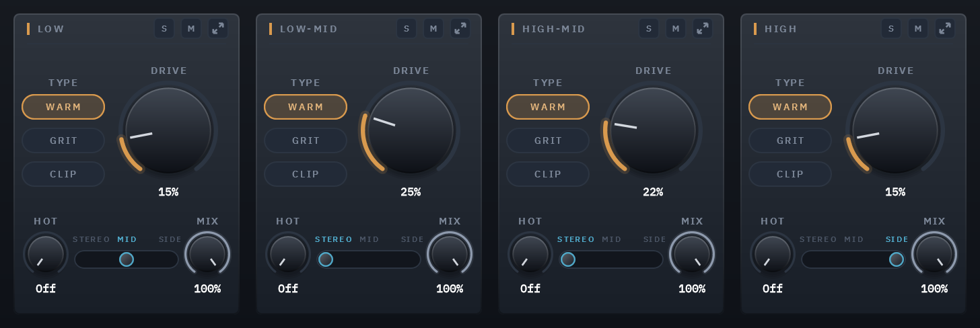
Task: Choose STEREO mode label in HIGH band
Action: pos(818,239)
